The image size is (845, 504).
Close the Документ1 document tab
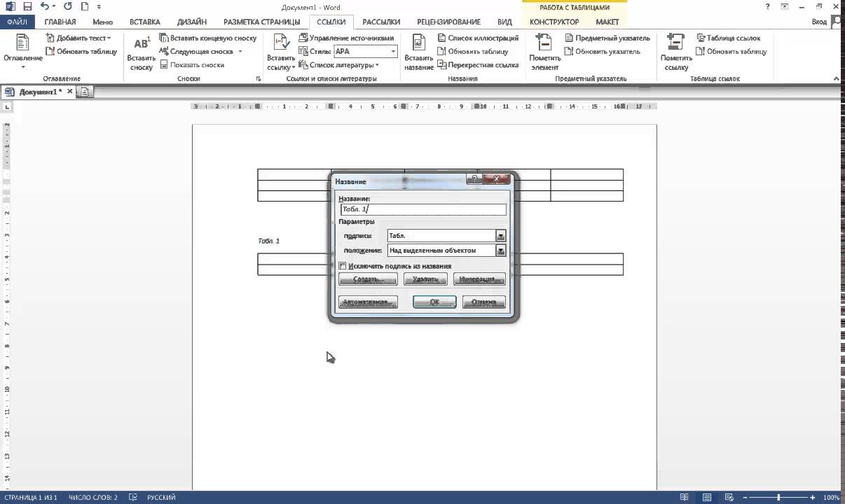coord(69,92)
